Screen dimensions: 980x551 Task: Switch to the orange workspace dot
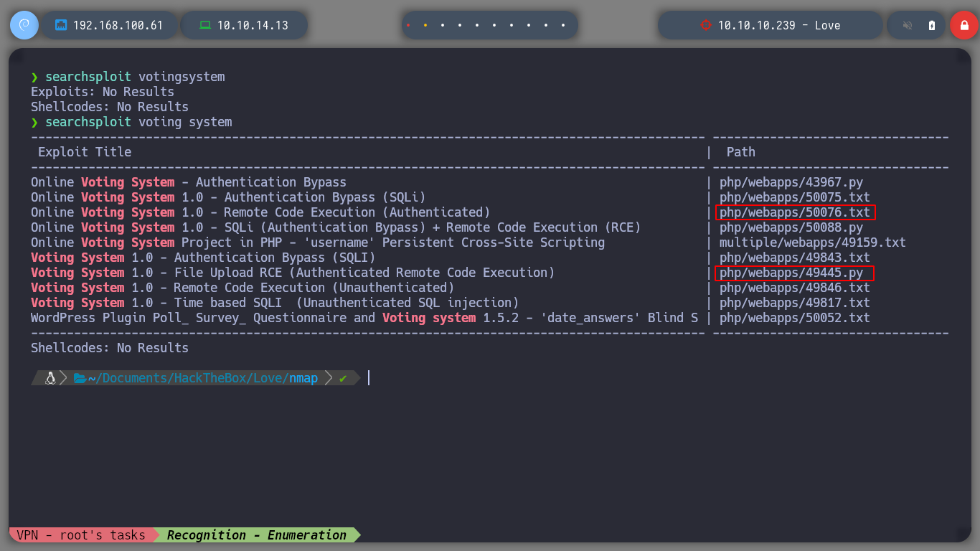coord(425,25)
